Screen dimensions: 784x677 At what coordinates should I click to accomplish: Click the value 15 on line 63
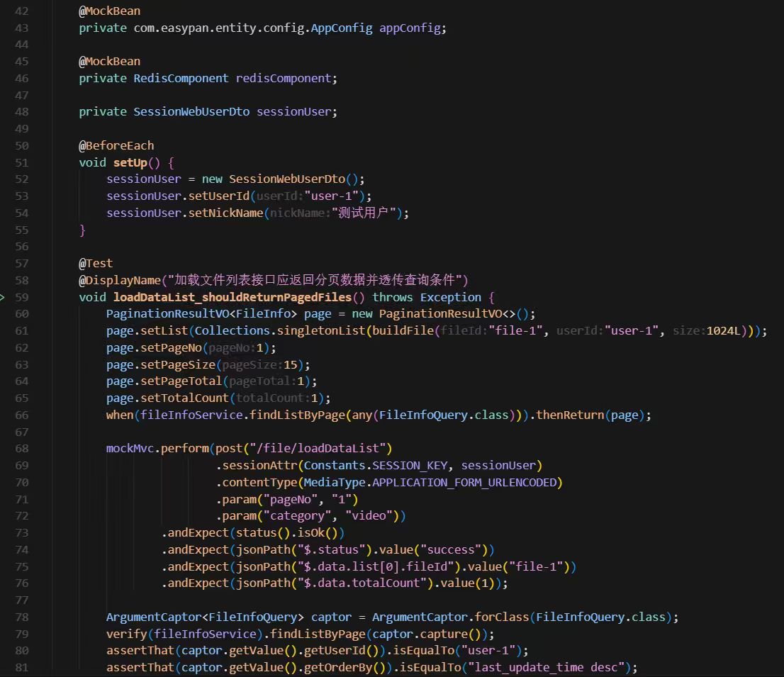291,365
